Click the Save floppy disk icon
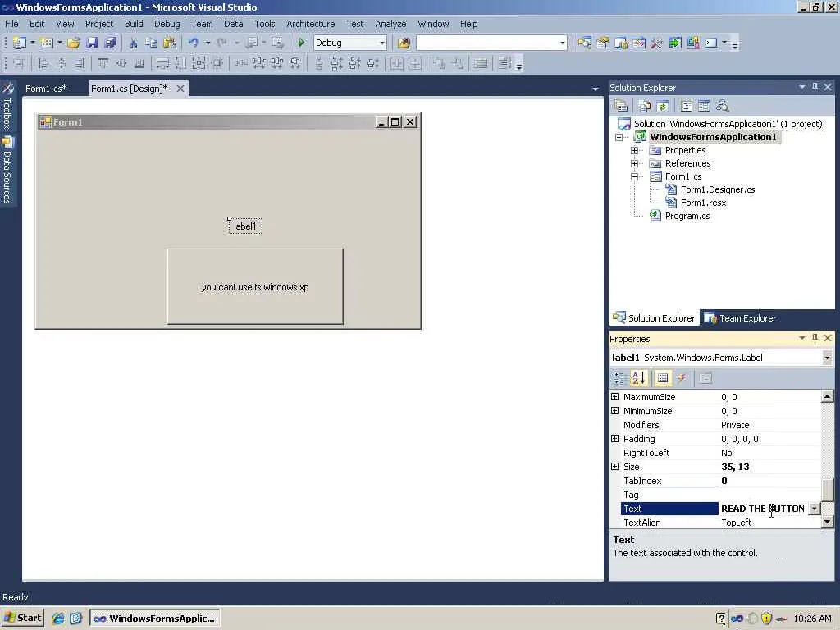 pos(92,43)
